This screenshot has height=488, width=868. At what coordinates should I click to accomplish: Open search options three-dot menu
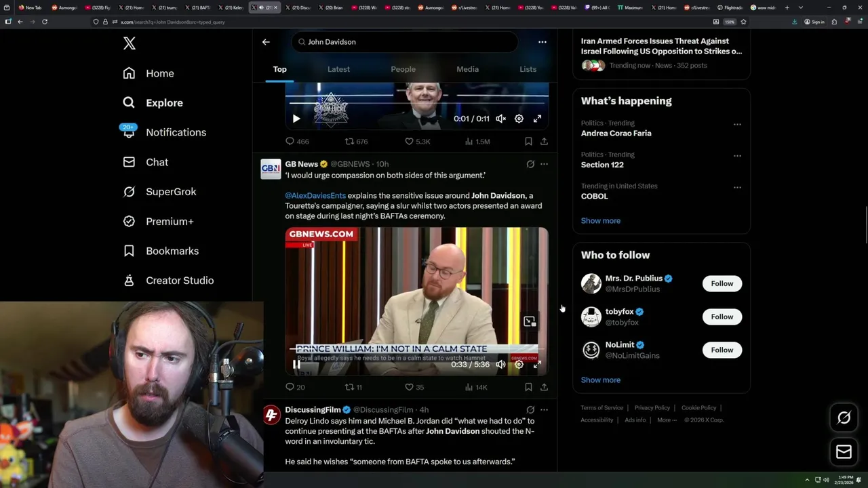[542, 42]
